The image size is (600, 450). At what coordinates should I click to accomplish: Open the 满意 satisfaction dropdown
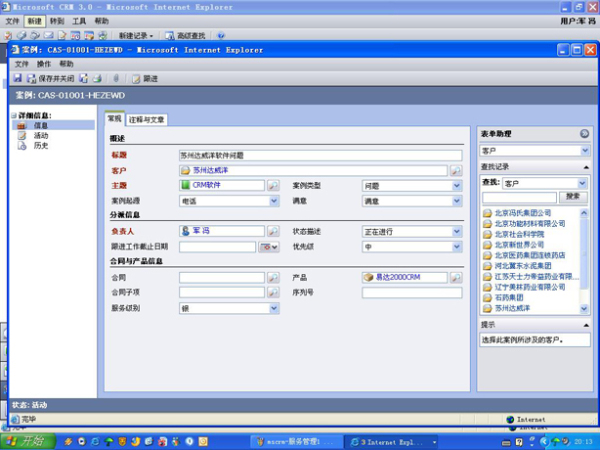pyautogui.click(x=456, y=201)
